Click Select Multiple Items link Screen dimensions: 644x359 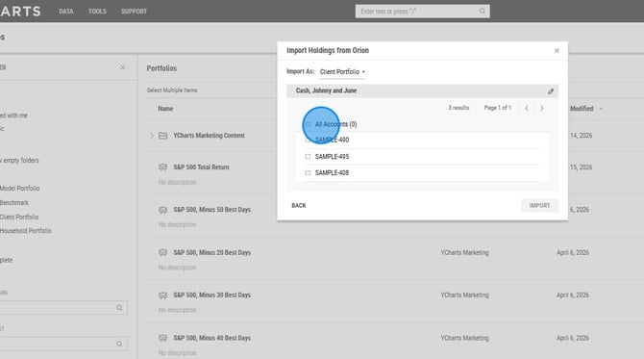[x=172, y=90]
